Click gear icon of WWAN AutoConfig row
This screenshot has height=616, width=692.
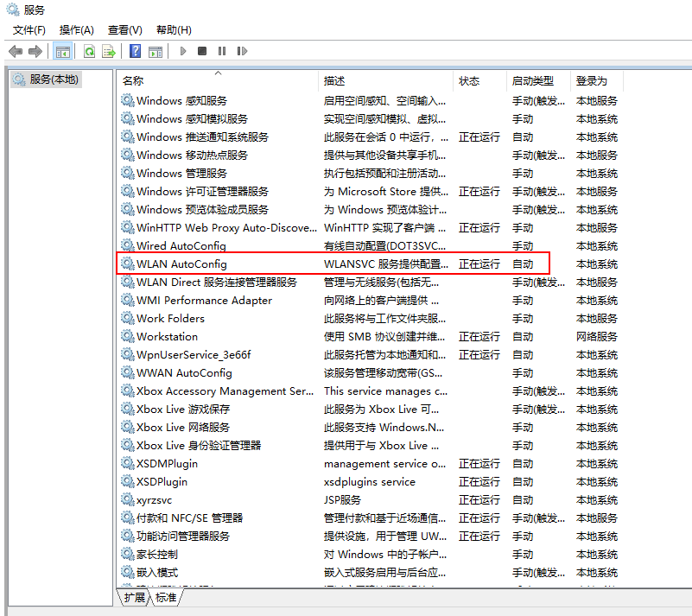[x=128, y=373]
